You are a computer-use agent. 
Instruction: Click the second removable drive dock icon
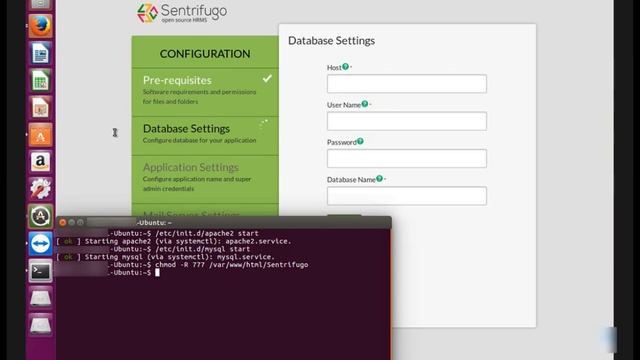click(40, 325)
